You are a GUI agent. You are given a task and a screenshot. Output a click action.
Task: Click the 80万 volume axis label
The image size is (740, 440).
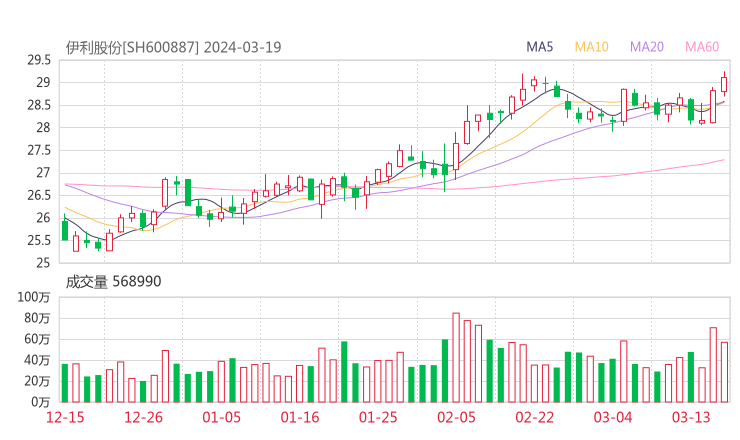click(37, 319)
